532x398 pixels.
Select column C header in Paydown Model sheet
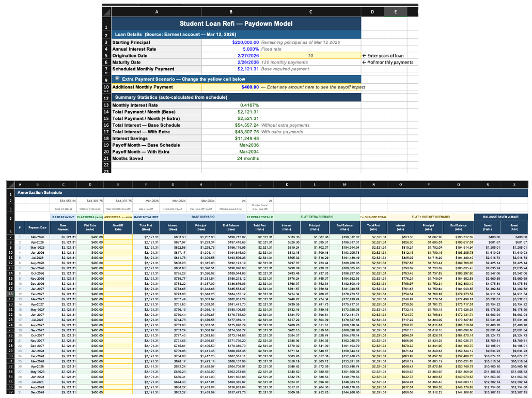click(x=310, y=12)
